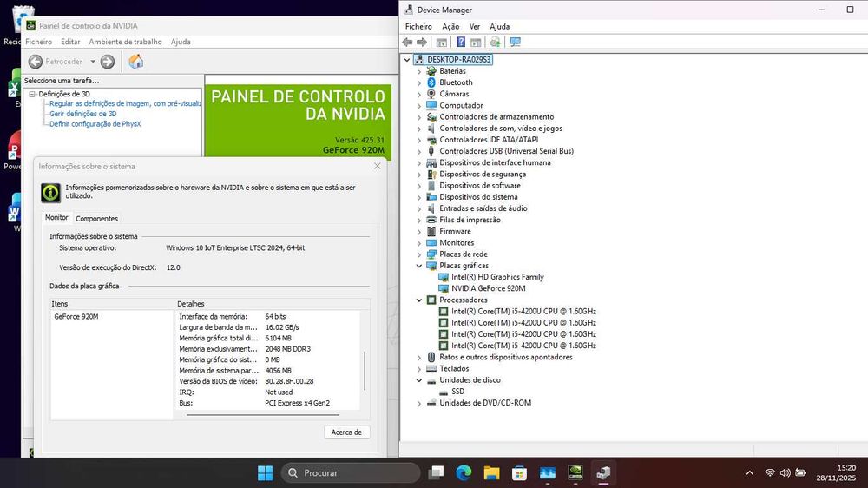Open File Explorer from the taskbar

click(491, 473)
